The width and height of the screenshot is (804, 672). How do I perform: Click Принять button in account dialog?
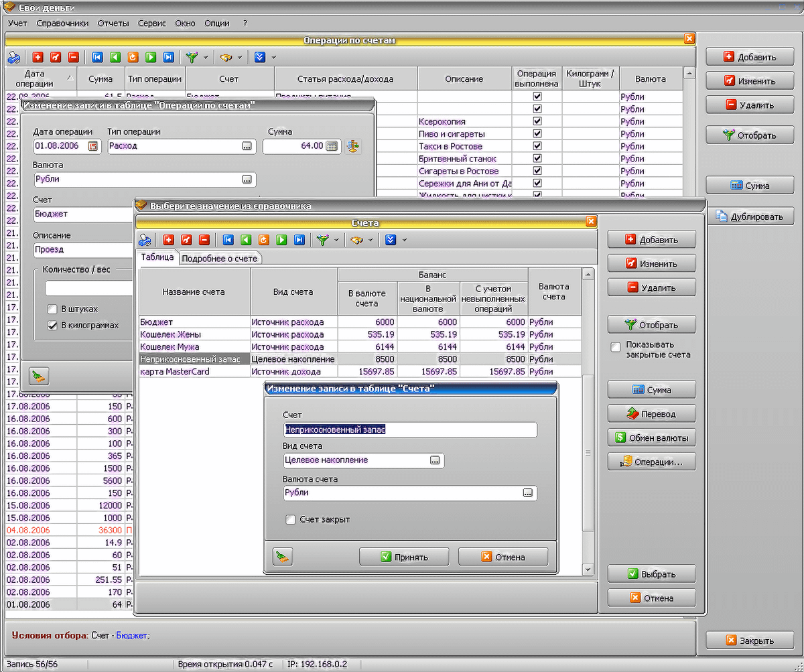pyautogui.click(x=403, y=557)
